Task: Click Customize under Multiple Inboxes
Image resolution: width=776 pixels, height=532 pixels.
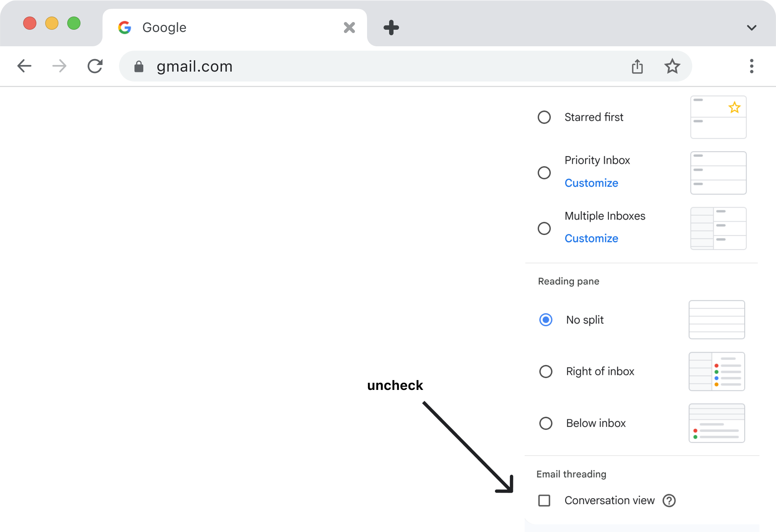Action: coord(591,238)
